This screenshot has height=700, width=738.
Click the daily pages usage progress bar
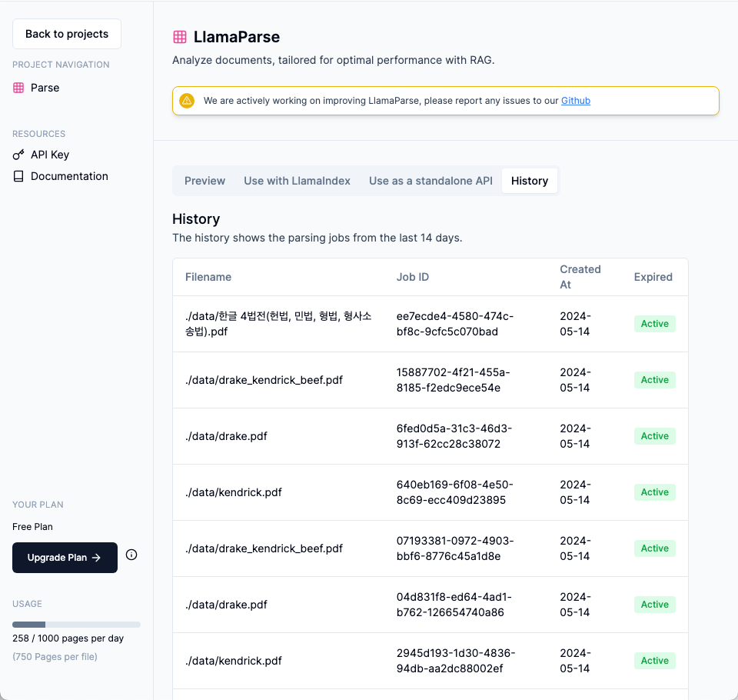76,625
